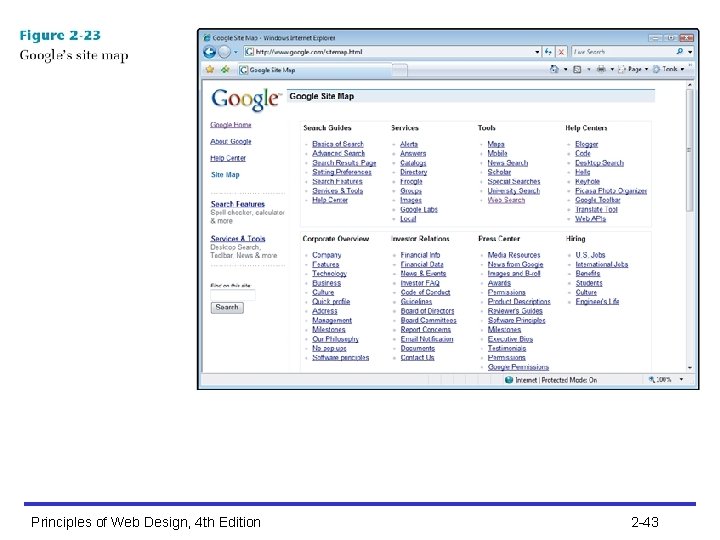Open the Our Philosophy link
Screen dimensions: 720x540
pyautogui.click(x=335, y=339)
